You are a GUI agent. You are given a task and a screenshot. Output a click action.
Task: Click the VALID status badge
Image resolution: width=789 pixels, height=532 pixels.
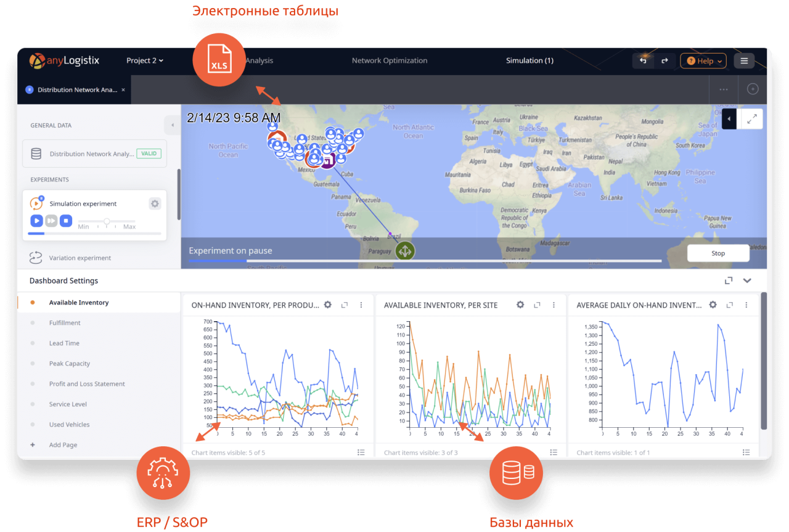tap(149, 153)
